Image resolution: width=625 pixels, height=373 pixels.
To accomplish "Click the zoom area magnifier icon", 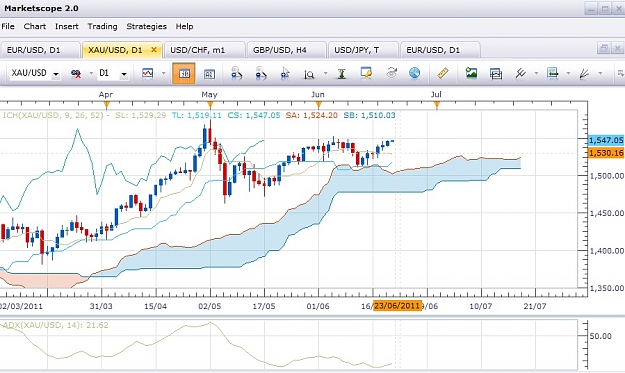I will 309,74.
